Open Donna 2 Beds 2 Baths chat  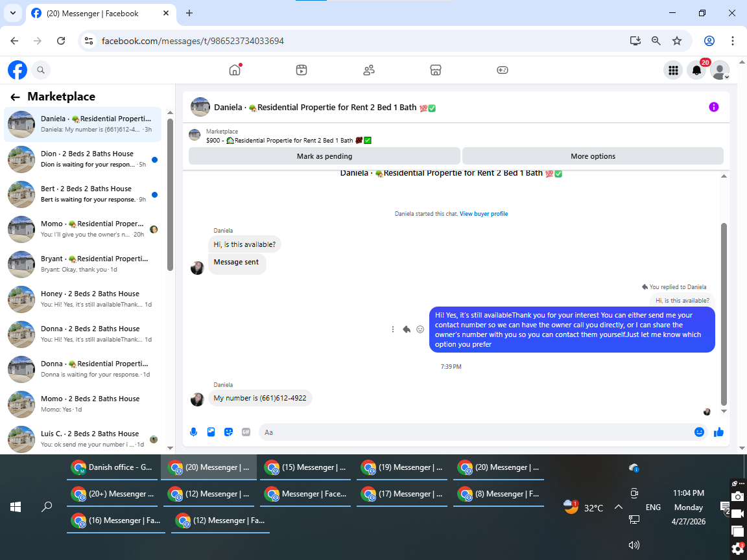point(83,334)
